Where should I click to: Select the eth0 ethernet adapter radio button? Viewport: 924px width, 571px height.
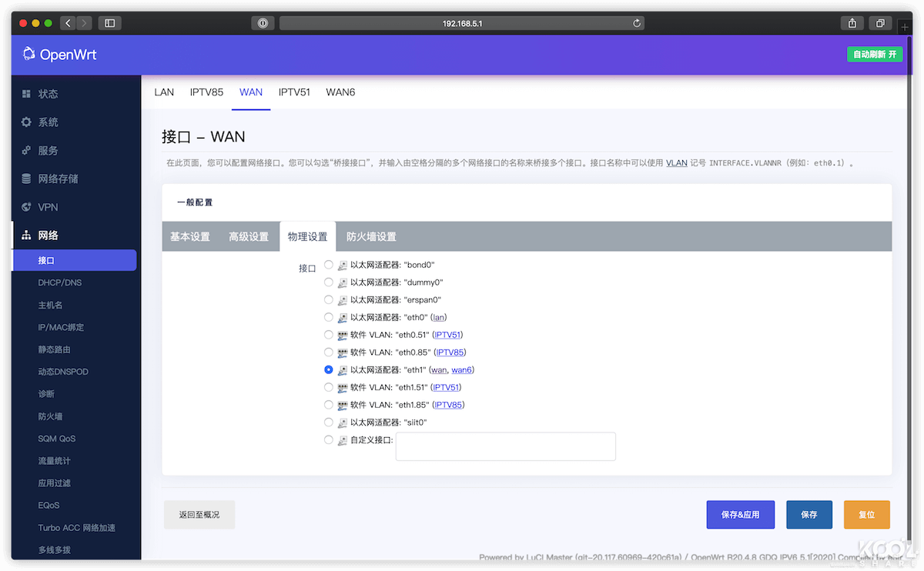tap(328, 317)
